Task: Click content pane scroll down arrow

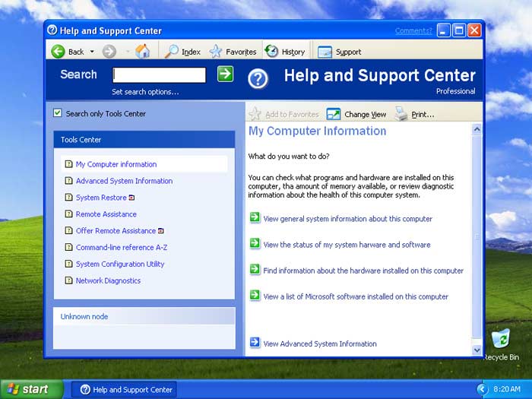Action: coord(477,350)
